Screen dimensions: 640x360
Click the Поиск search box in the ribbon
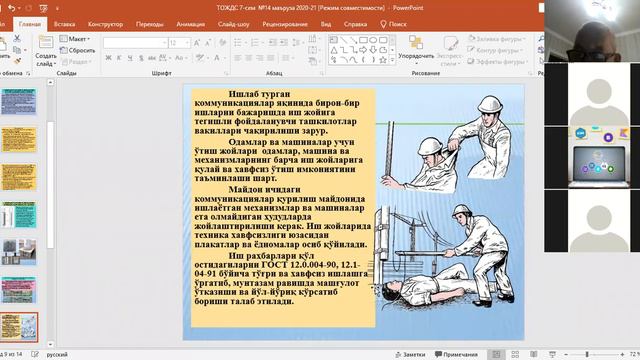pos(393,24)
